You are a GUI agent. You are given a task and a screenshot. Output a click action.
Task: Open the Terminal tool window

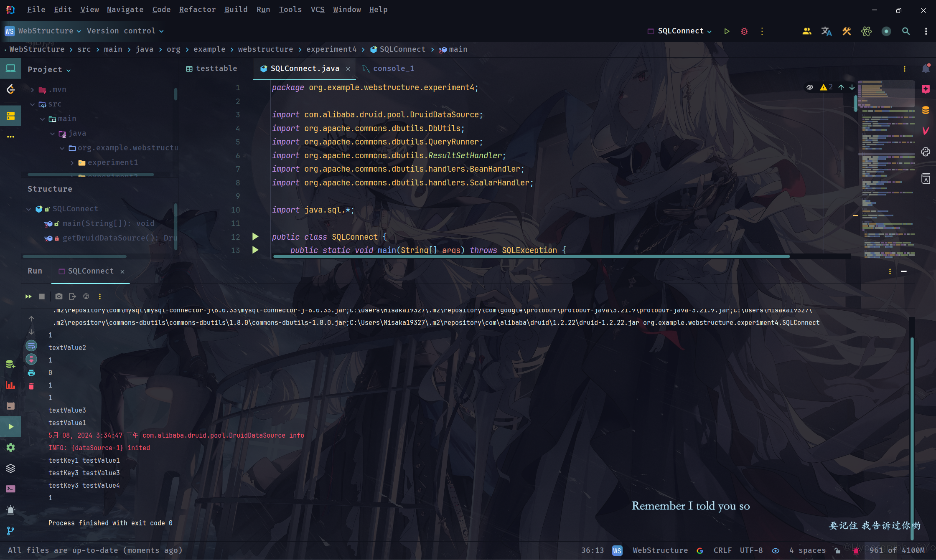coord(10,489)
